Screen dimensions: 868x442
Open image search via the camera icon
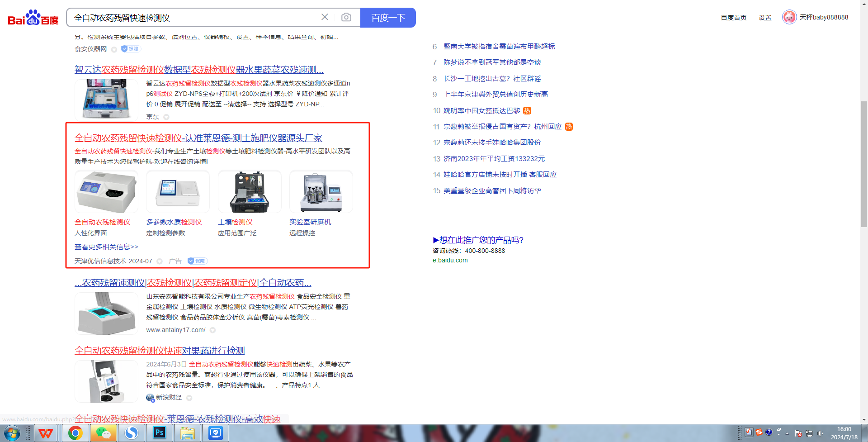pos(346,17)
